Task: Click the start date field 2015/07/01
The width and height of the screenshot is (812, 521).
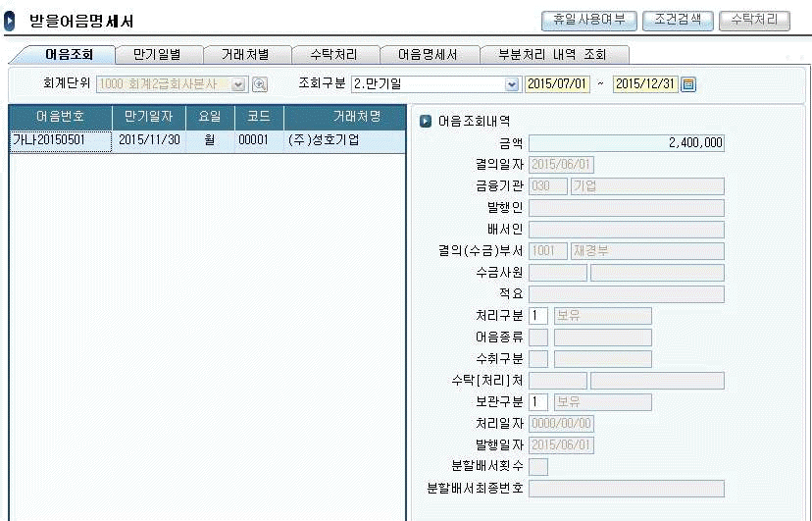Action: tap(558, 84)
